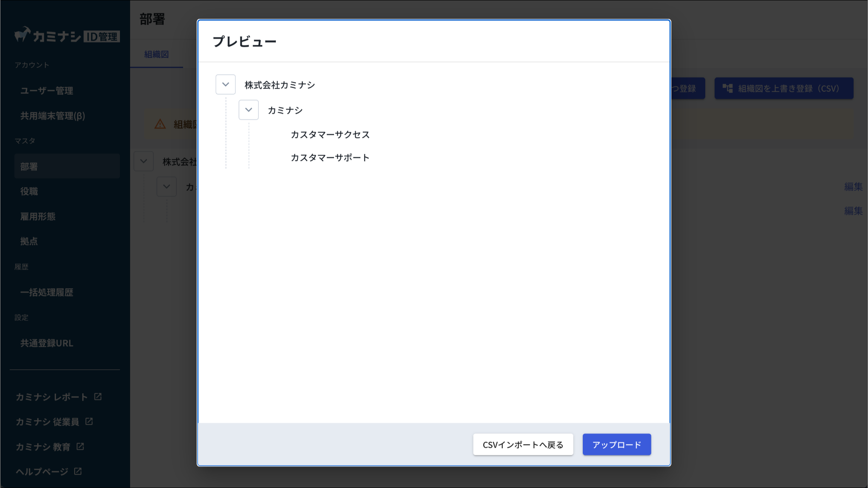868x488 pixels.
Task: Select カスタマーサクセス in preview tree
Action: click(330, 134)
